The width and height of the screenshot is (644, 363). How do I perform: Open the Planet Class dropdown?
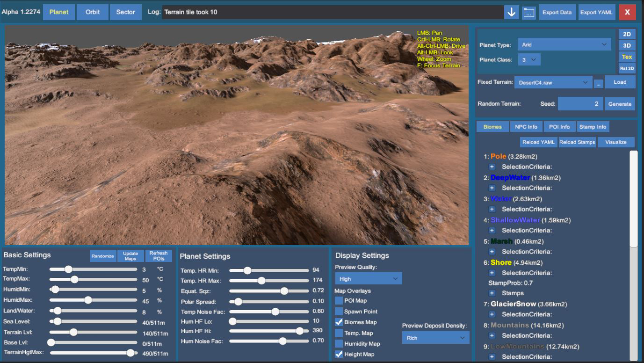[x=529, y=60]
